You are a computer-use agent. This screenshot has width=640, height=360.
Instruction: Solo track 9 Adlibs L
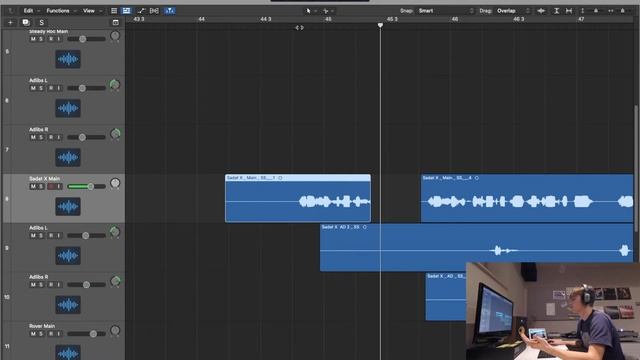click(41, 236)
